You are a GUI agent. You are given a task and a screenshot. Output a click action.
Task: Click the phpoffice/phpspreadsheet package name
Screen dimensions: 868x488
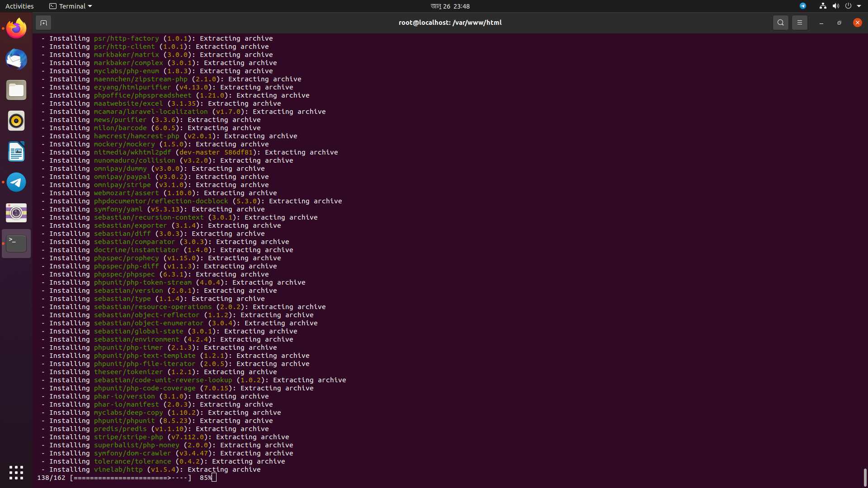click(143, 95)
